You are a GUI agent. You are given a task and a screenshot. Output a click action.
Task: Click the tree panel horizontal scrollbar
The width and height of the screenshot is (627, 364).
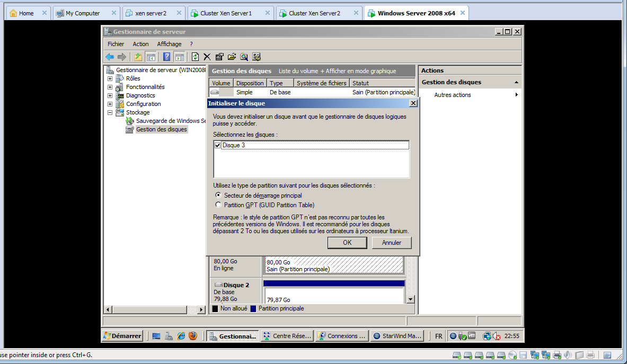[x=154, y=309]
